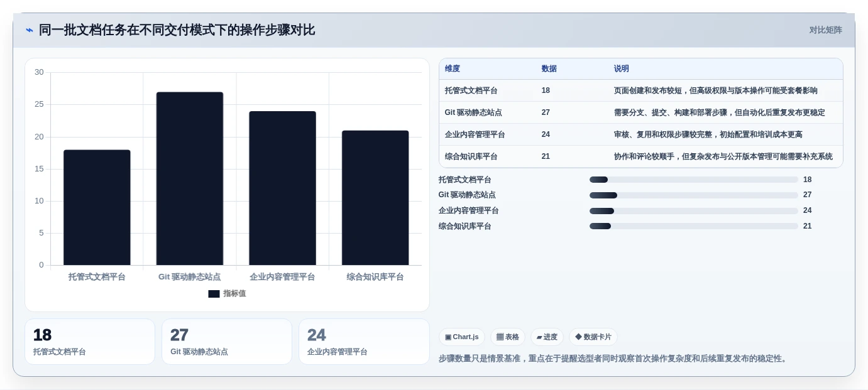
Task: Click the 指标值 legend label
Action: (234, 294)
